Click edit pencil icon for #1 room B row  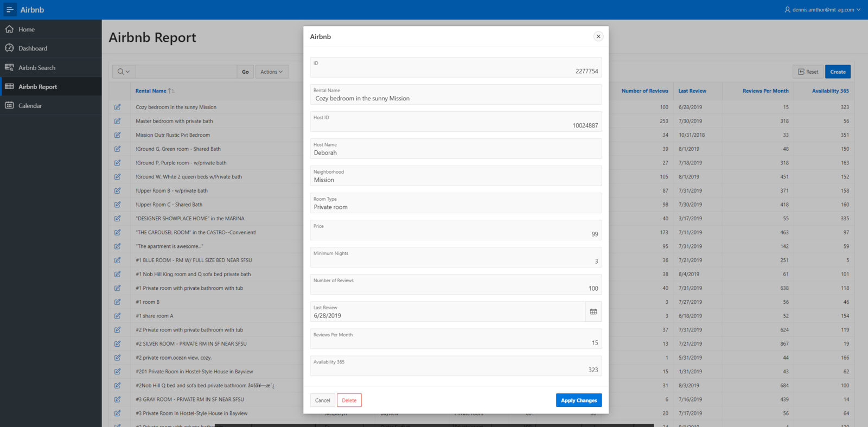117,302
